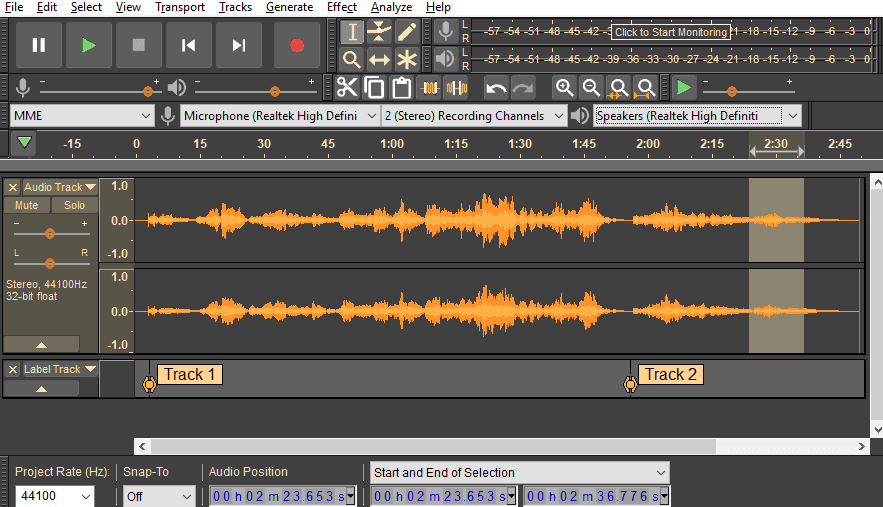883x507 pixels.
Task: Click the Record button
Action: 296,45
